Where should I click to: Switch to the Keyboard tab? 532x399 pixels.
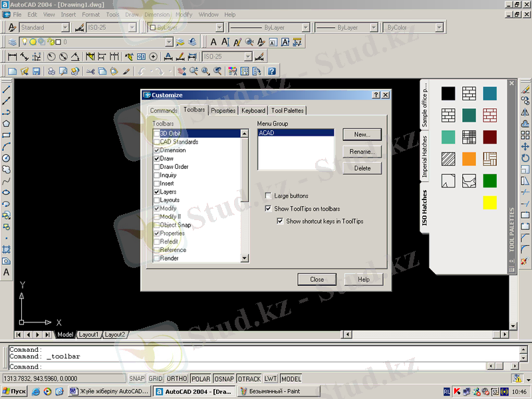click(x=253, y=110)
